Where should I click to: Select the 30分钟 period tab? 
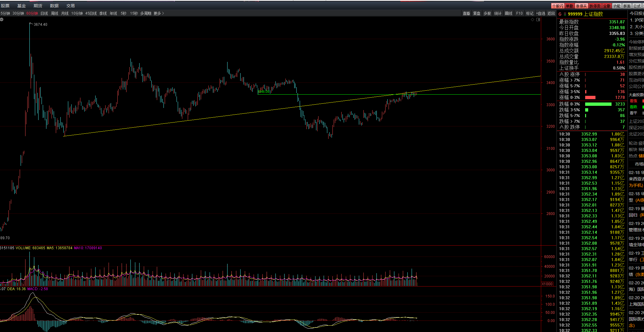point(18,13)
